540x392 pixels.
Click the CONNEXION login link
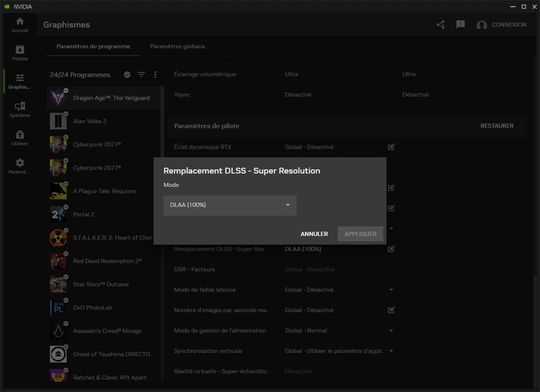tap(509, 25)
